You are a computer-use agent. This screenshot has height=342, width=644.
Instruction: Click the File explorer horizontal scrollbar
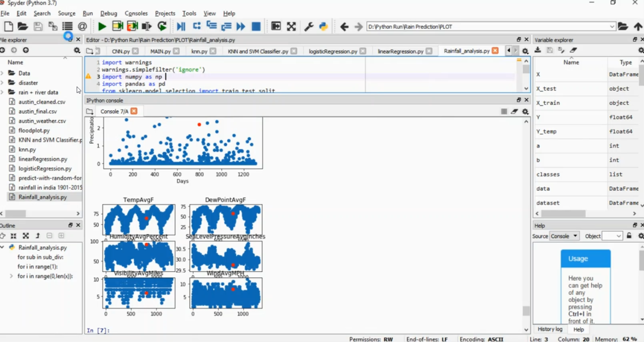point(15,214)
